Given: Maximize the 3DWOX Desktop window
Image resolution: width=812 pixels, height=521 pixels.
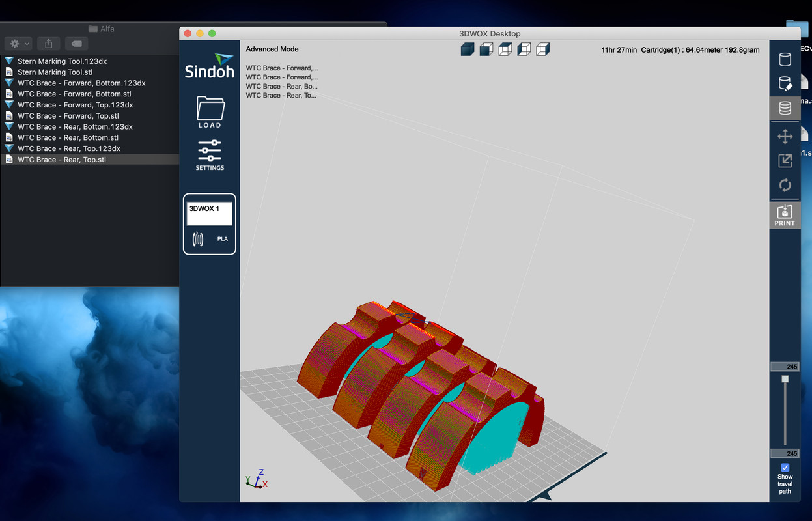Looking at the screenshot, I should (x=212, y=33).
